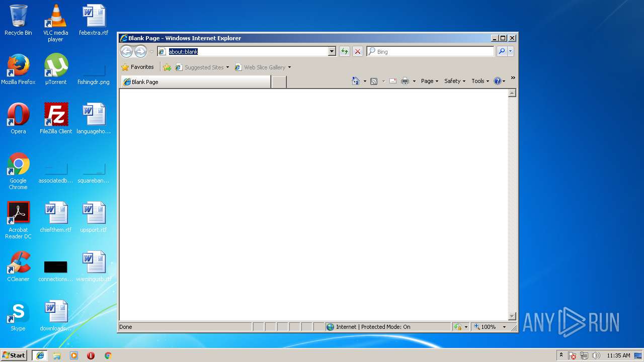
Task: Select the VLC media player shortcut
Action: [x=55, y=23]
